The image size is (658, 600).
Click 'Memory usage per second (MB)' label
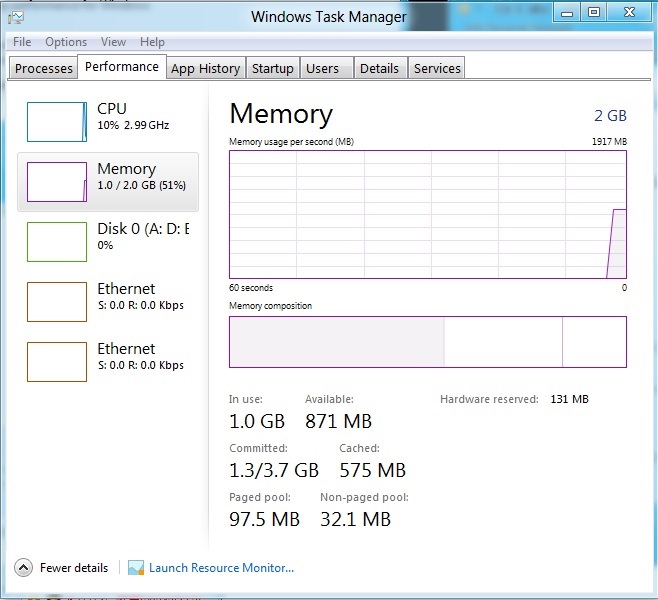[x=291, y=142]
